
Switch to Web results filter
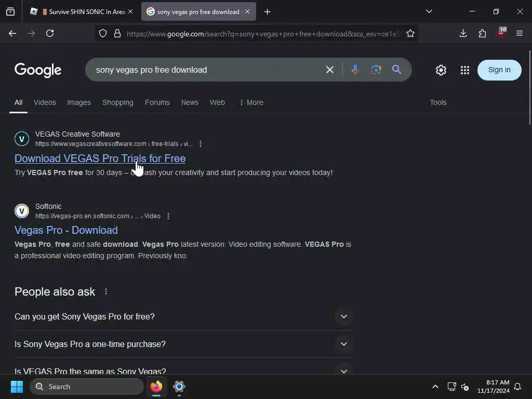tap(217, 102)
